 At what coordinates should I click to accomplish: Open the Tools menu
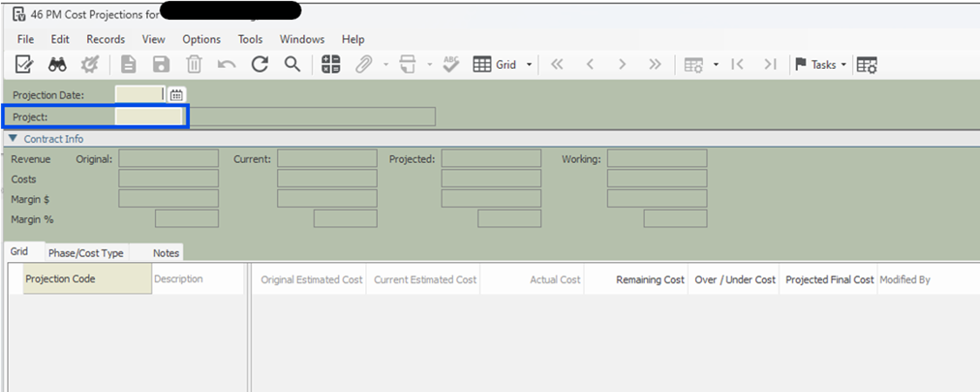250,39
